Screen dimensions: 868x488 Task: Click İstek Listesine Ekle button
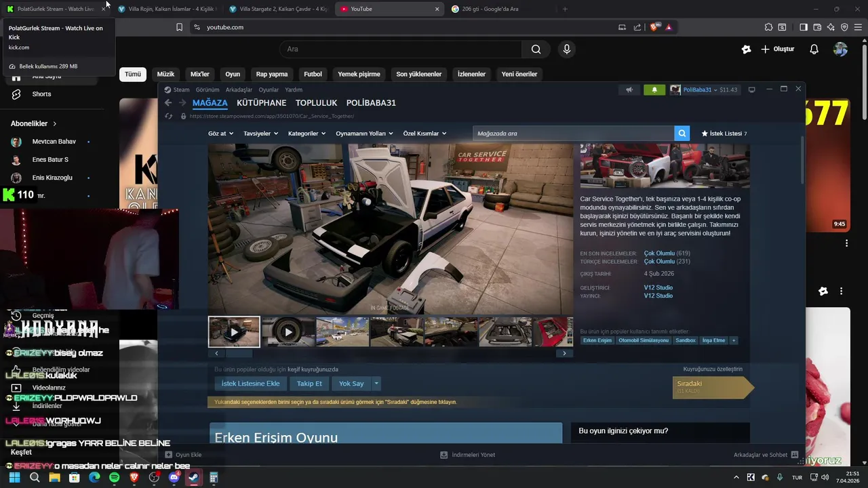click(x=250, y=384)
